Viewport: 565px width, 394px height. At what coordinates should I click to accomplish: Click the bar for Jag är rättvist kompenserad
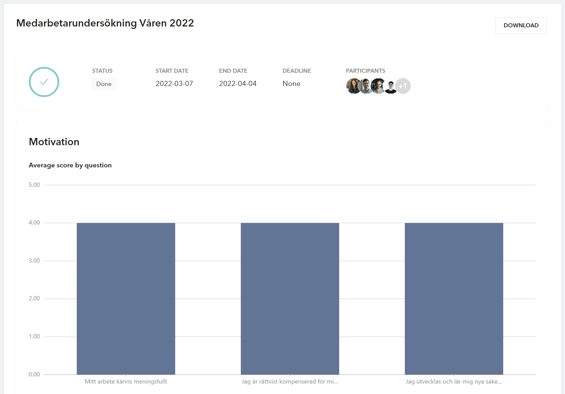[x=290, y=298]
